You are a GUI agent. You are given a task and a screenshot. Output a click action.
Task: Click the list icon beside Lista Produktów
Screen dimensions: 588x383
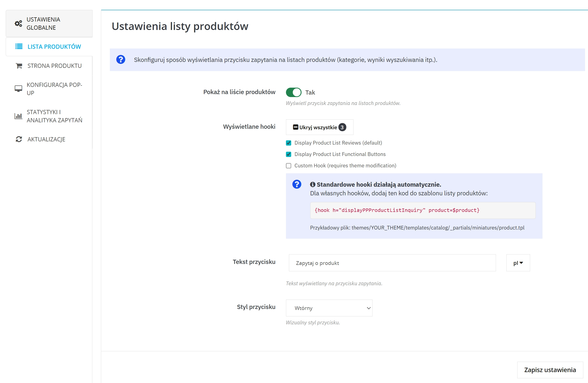click(19, 47)
